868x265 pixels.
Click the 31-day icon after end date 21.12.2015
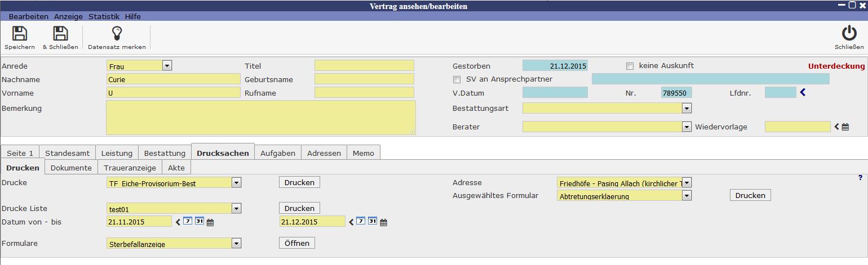[372, 222]
